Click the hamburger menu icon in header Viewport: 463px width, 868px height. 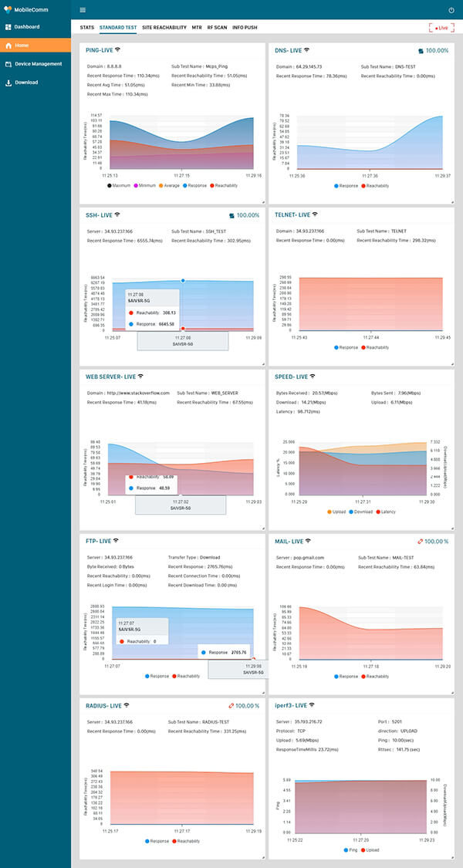pos(83,10)
